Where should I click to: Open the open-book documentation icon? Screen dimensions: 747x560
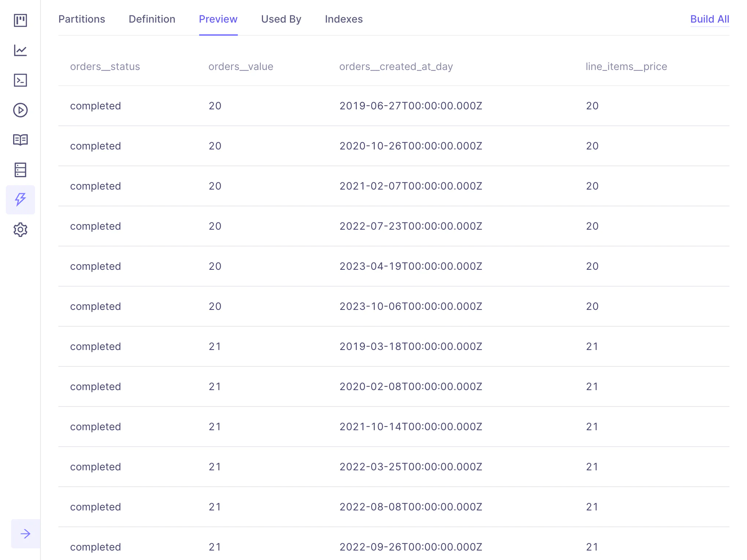click(20, 140)
